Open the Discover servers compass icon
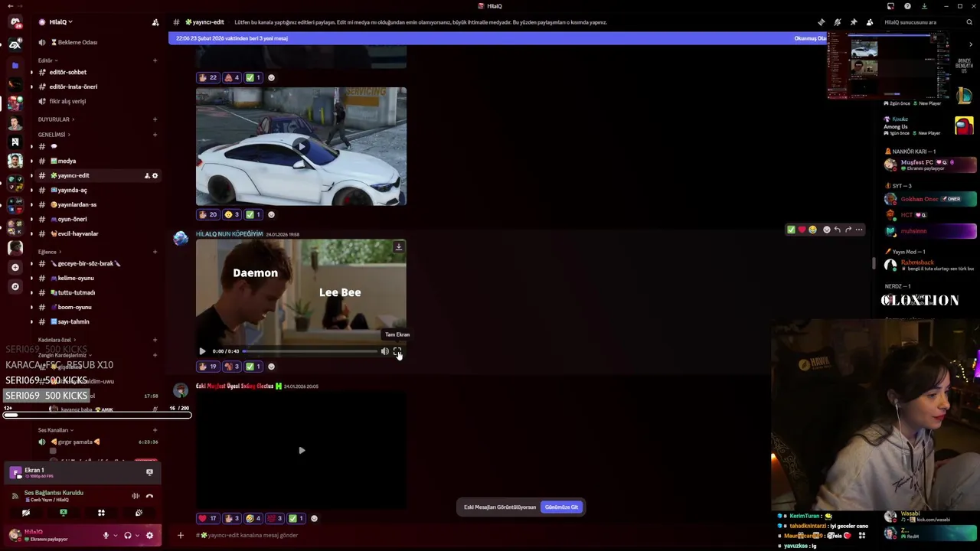980x551 pixels. [15, 286]
